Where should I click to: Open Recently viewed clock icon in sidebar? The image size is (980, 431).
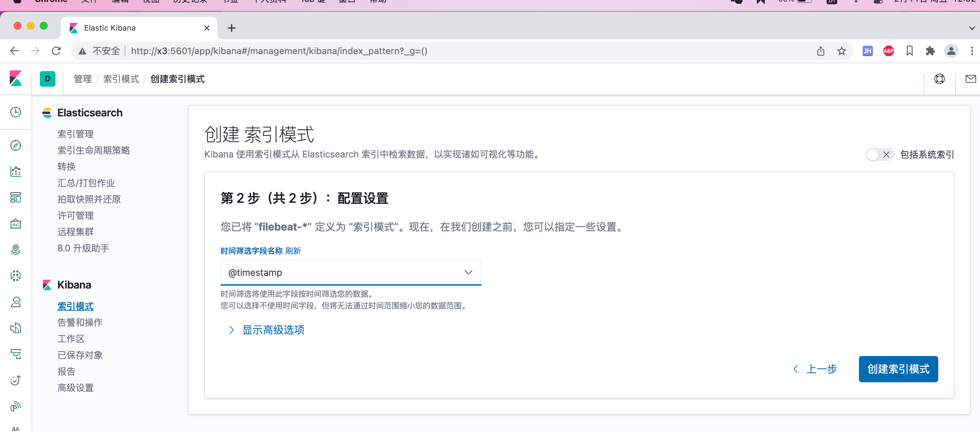click(16, 112)
